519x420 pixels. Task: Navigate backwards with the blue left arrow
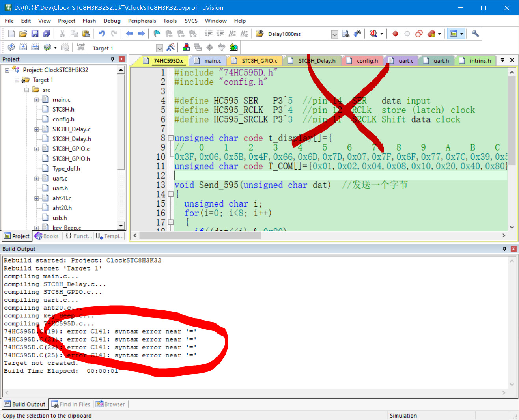[129, 34]
